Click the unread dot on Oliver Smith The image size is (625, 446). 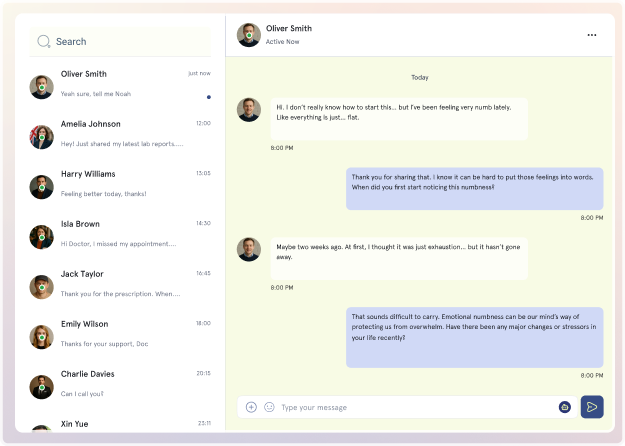point(208,97)
